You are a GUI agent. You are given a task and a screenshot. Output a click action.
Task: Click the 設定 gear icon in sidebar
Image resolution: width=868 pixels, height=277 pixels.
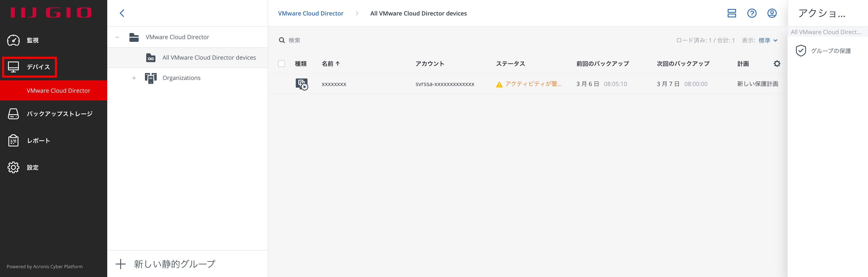pyautogui.click(x=13, y=167)
